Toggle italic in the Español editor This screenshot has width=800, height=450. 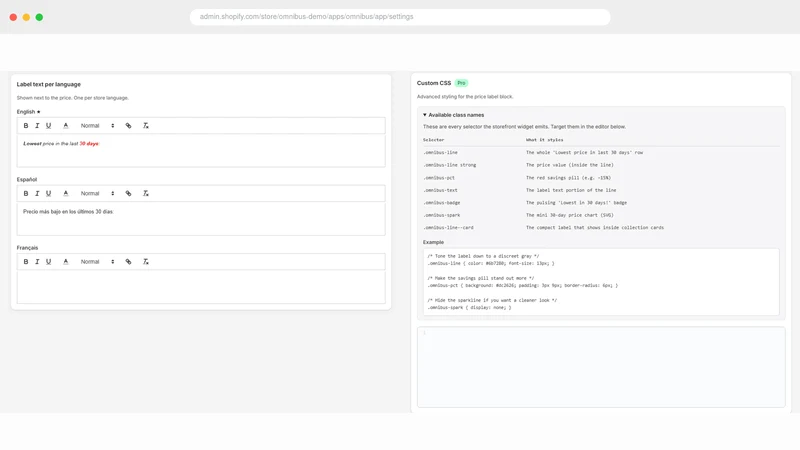(37, 193)
